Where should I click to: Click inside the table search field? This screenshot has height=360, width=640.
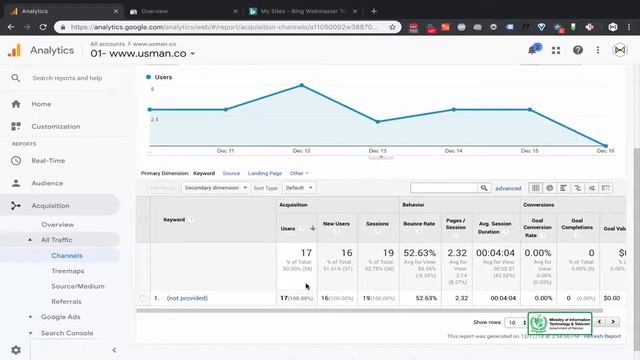coord(444,188)
